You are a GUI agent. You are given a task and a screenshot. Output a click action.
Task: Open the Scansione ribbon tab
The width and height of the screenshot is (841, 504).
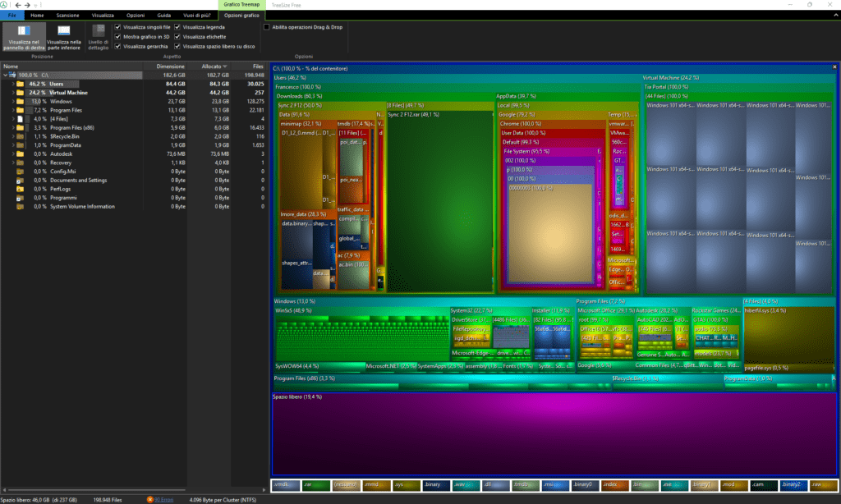pyautogui.click(x=68, y=15)
